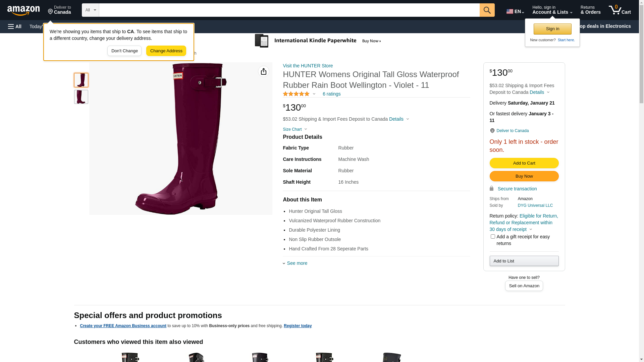Expand See more product details
Viewport: 644px width, 362px height.
[x=297, y=263]
